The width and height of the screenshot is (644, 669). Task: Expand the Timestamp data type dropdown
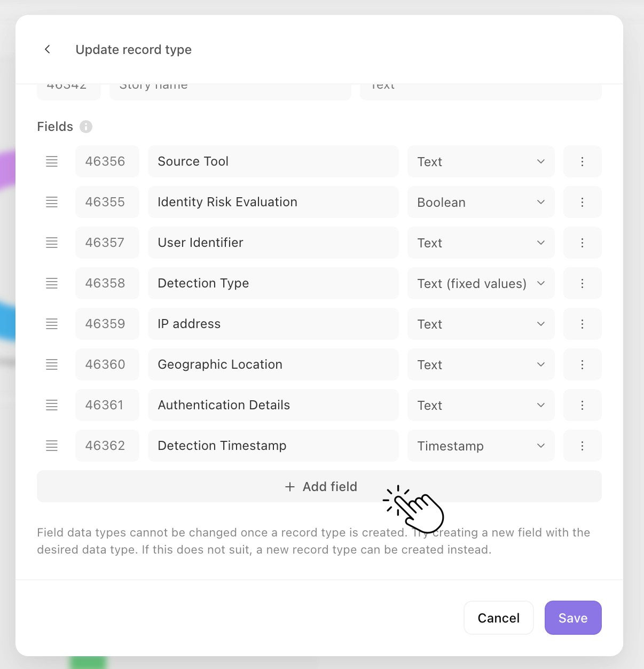pos(481,446)
